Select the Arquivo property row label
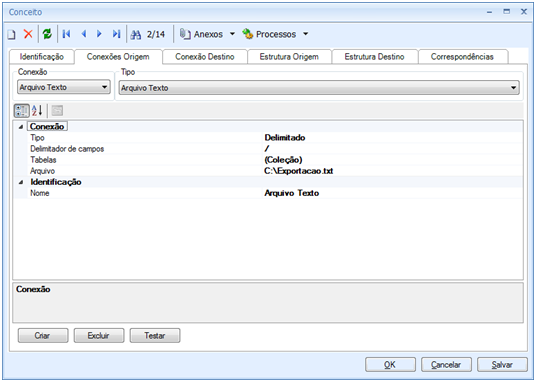The height and width of the screenshot is (382, 536). pos(42,171)
